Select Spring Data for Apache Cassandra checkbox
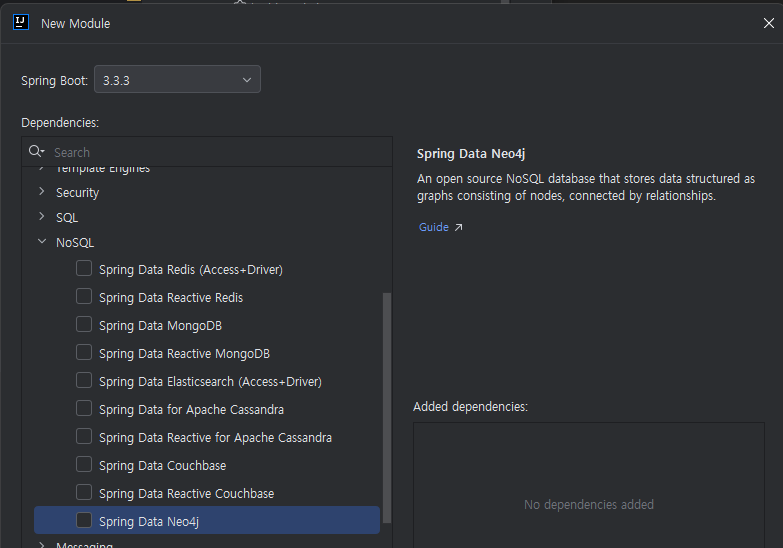783x548 pixels. click(x=84, y=408)
